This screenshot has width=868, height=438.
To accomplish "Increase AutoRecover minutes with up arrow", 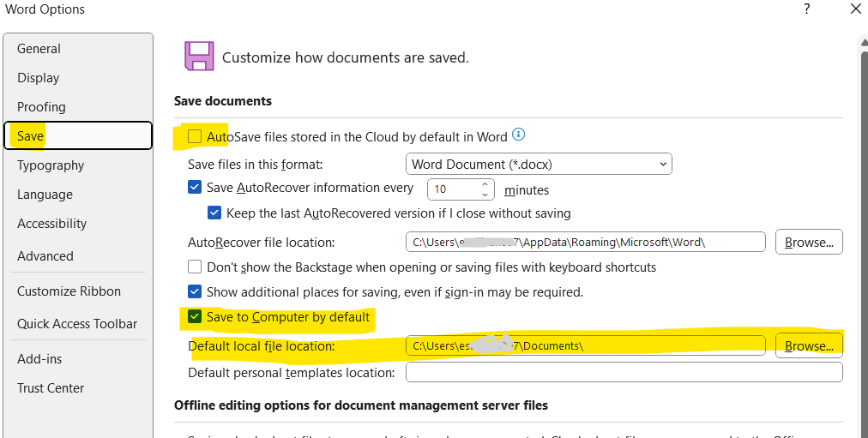I will pos(485,184).
